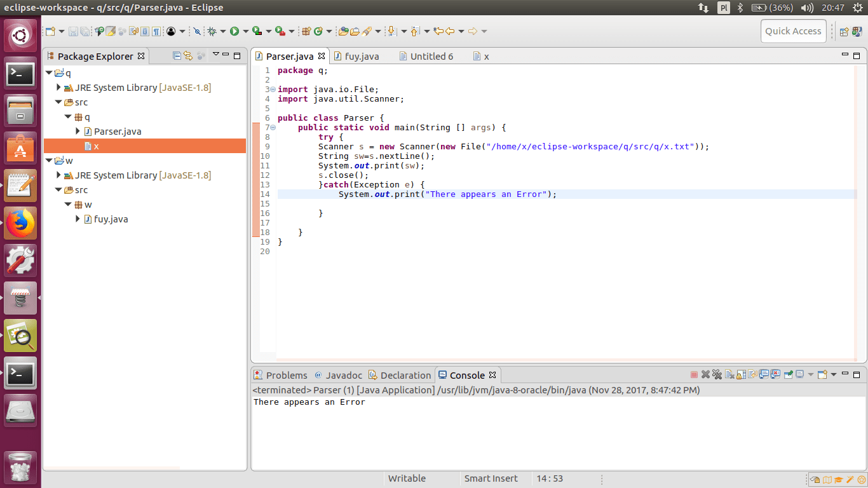Screen dimensions: 868x488
Task: Click Skip All Breakpoints toolbar icon
Action: click(x=197, y=31)
